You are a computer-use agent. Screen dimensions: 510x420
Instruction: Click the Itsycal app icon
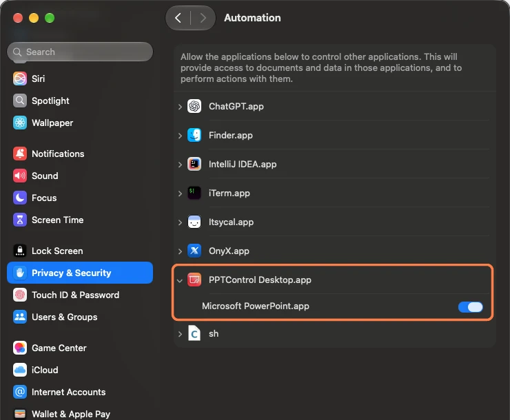[194, 222]
